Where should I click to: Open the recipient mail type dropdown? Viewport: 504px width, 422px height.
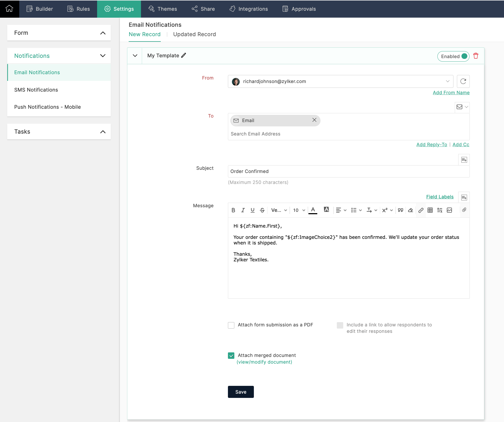click(462, 107)
